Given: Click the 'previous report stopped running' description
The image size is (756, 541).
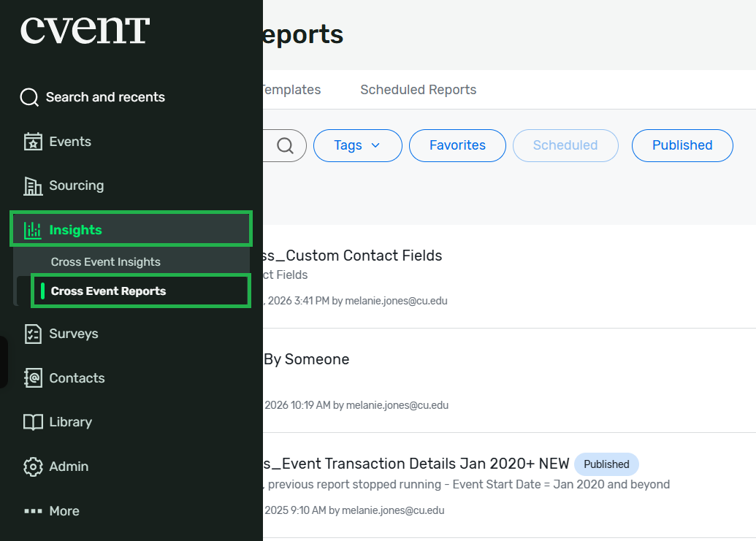Looking at the screenshot, I should tap(466, 485).
